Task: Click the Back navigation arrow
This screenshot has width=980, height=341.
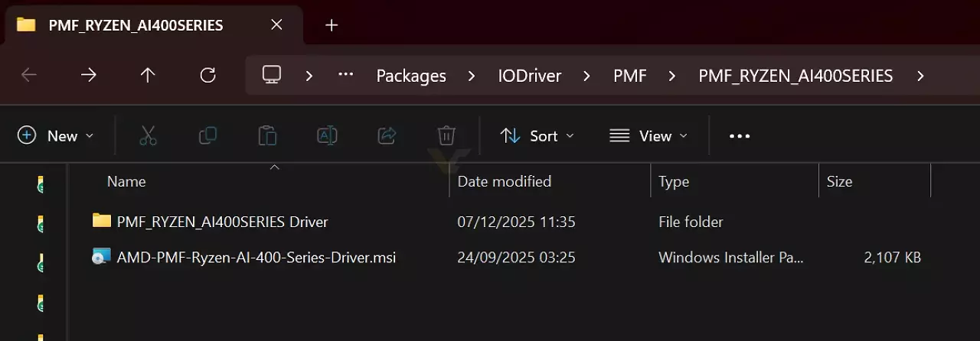Action: [29, 75]
